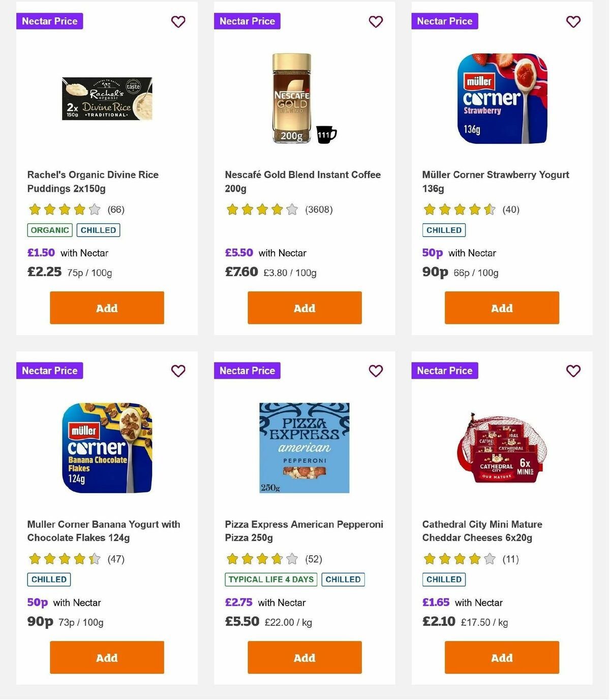
Task: Click the heart icon on Pizza Express Pepperoni
Action: tap(376, 371)
